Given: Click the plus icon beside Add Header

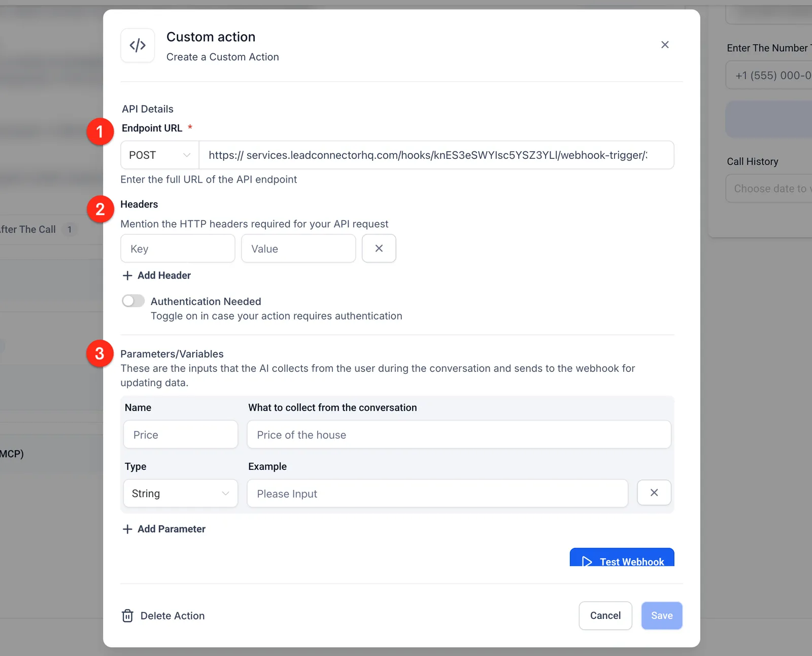Looking at the screenshot, I should coord(127,275).
